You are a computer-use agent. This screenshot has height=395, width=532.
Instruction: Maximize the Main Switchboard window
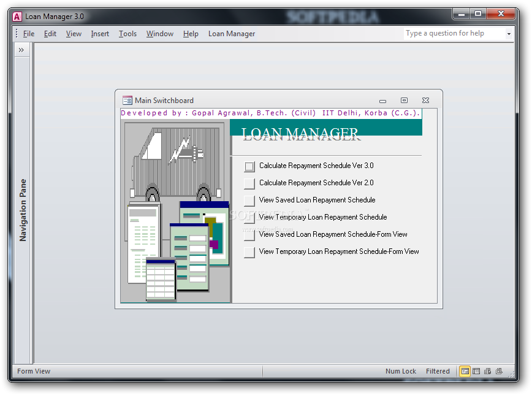(x=404, y=100)
